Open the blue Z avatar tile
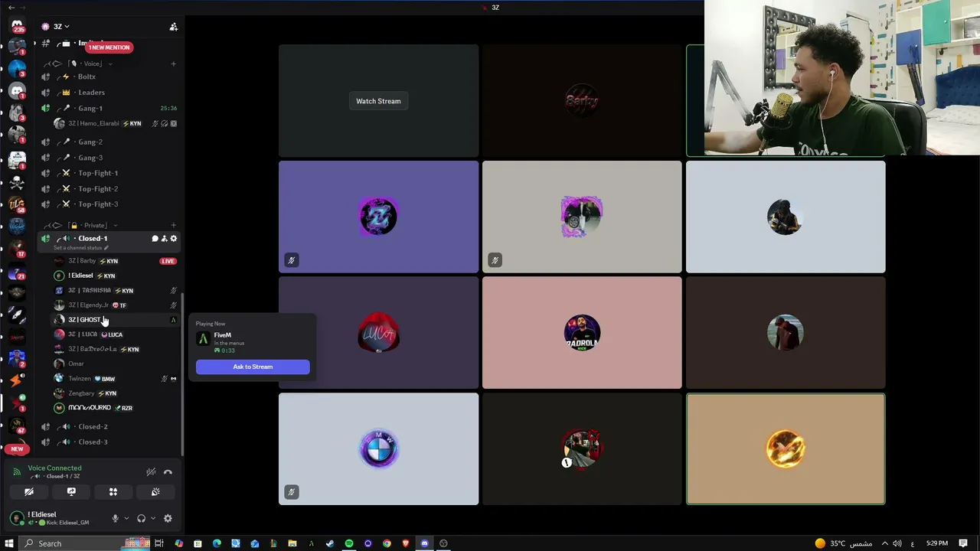The width and height of the screenshot is (980, 551). coord(378,217)
